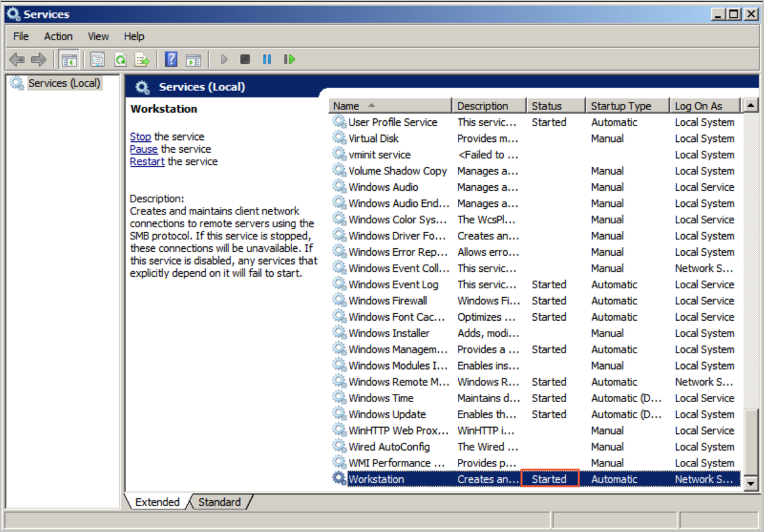Sort by the Description column header

489,106
